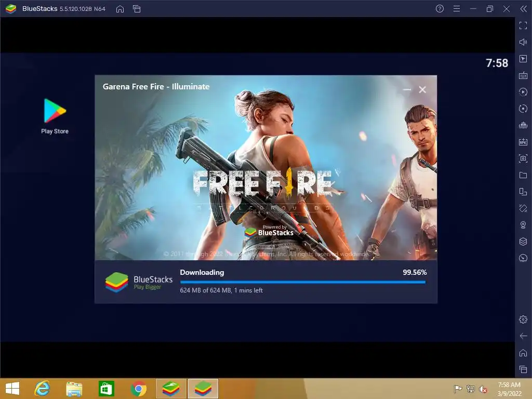
Task: Click the Android home button in side toolbar
Action: click(523, 353)
